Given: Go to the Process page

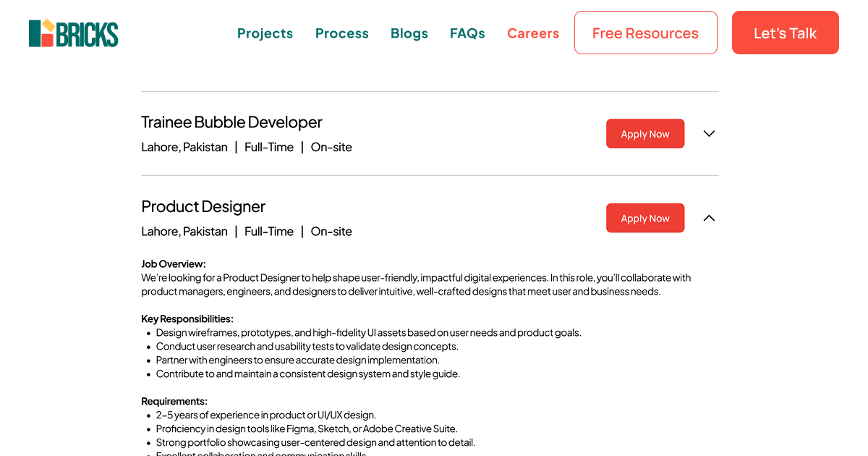Looking at the screenshot, I should [x=342, y=33].
